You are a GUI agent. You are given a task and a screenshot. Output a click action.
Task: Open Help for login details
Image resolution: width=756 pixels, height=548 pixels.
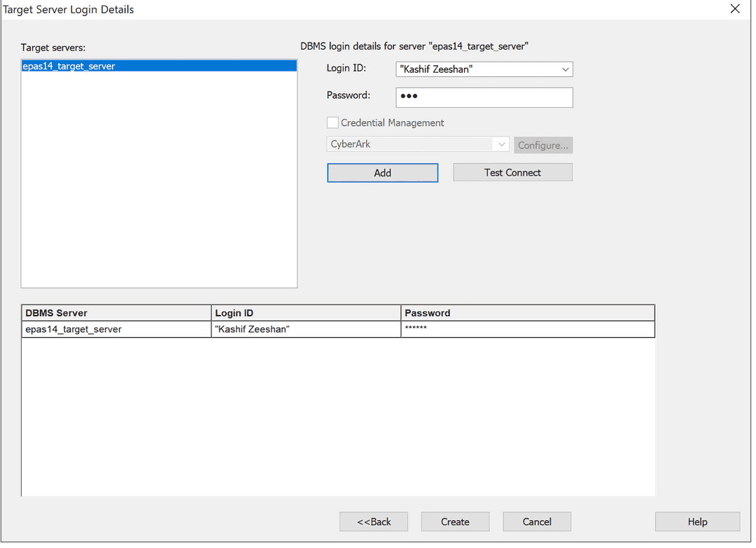697,521
